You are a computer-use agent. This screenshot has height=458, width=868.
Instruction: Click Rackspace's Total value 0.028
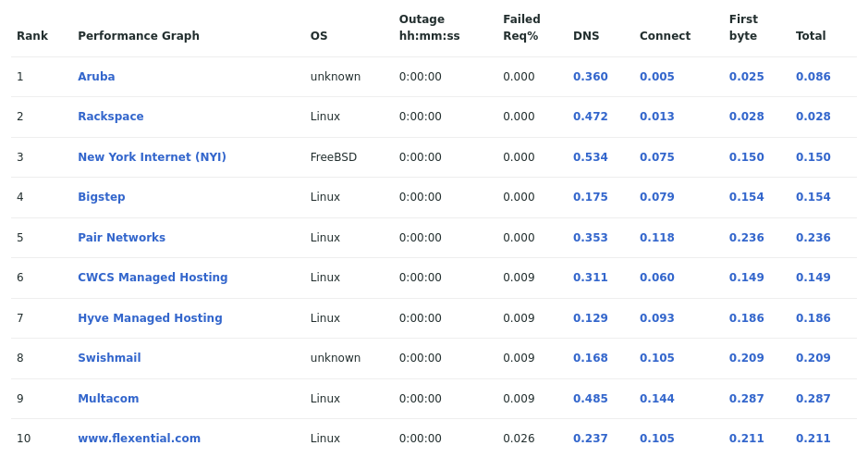coord(813,117)
